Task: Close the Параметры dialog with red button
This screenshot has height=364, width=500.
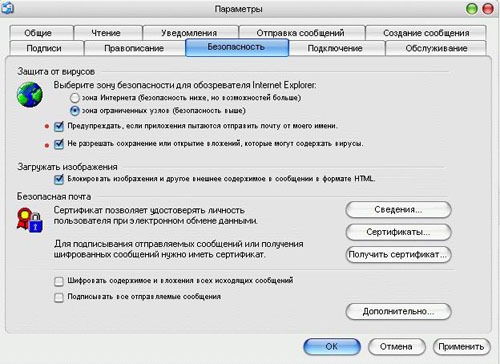Action: (488, 9)
